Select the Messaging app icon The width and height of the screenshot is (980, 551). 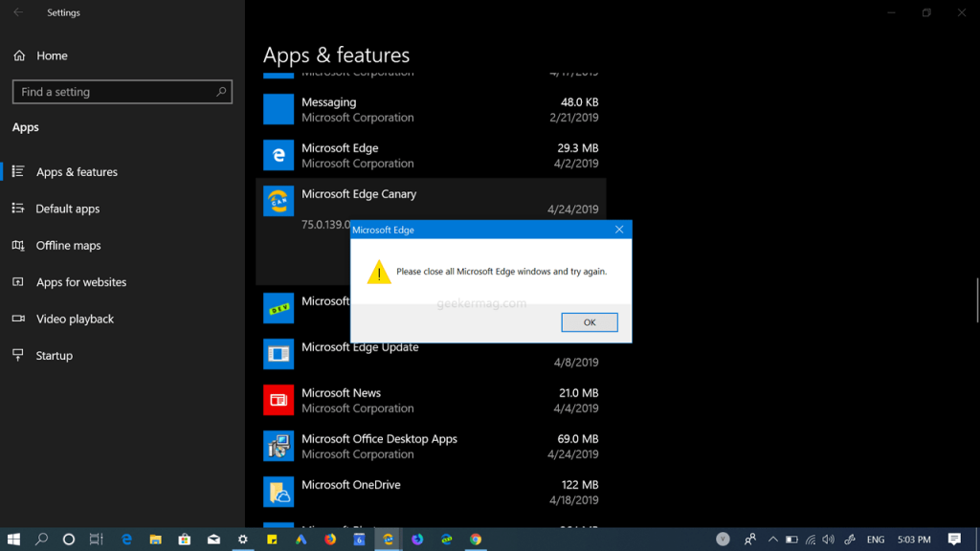tap(278, 109)
